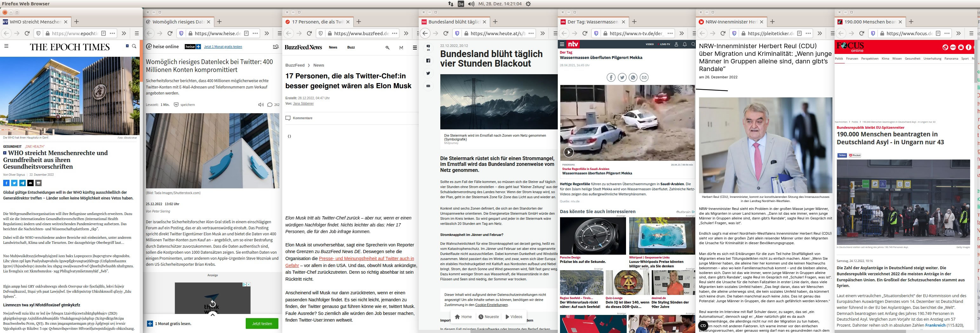Screen dimensions: 980x333
Task: Click 'Videos' in heute.at bottom bar
Action: 514,317
